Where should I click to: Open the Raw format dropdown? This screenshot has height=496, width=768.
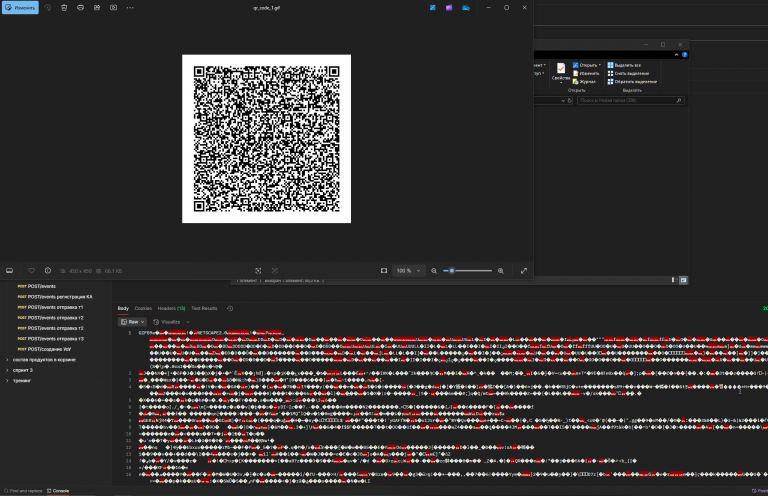(x=133, y=322)
